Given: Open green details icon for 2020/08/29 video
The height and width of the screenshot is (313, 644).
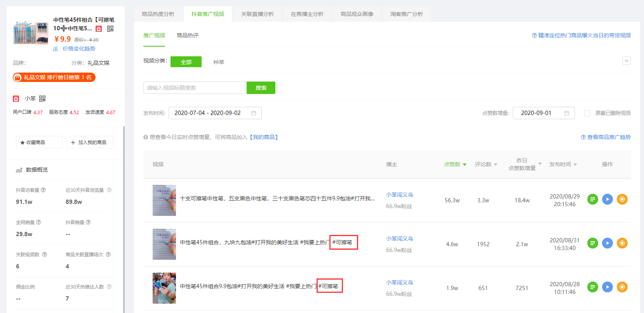Looking at the screenshot, I should click(593, 199).
